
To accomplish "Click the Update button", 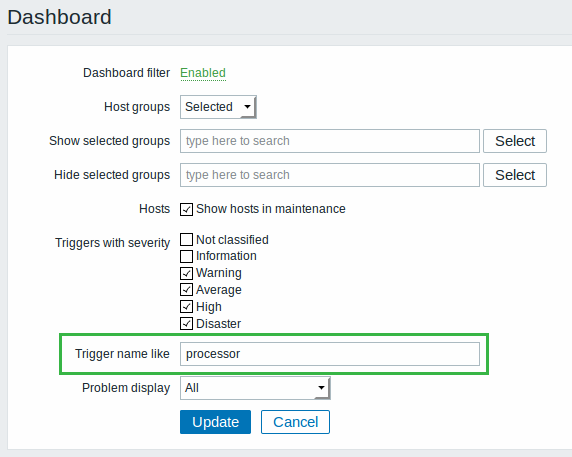I will coord(215,422).
